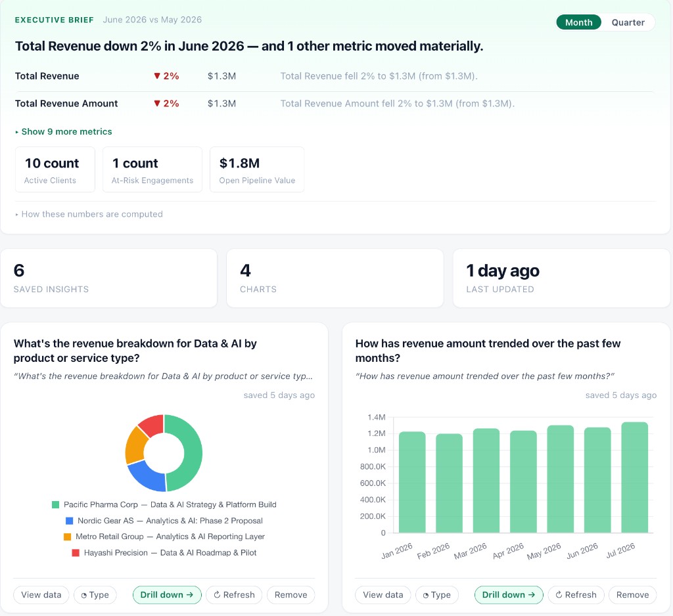Click View data on donut chart card
The width and height of the screenshot is (673, 616).
click(41, 595)
